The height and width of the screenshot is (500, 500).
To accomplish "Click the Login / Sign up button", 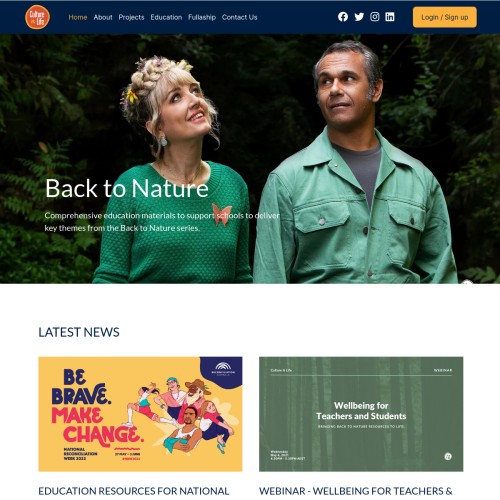I will click(x=445, y=17).
